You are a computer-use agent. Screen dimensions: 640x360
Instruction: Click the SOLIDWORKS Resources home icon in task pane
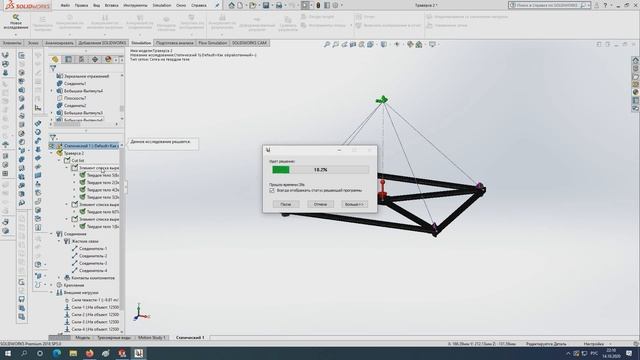636,60
